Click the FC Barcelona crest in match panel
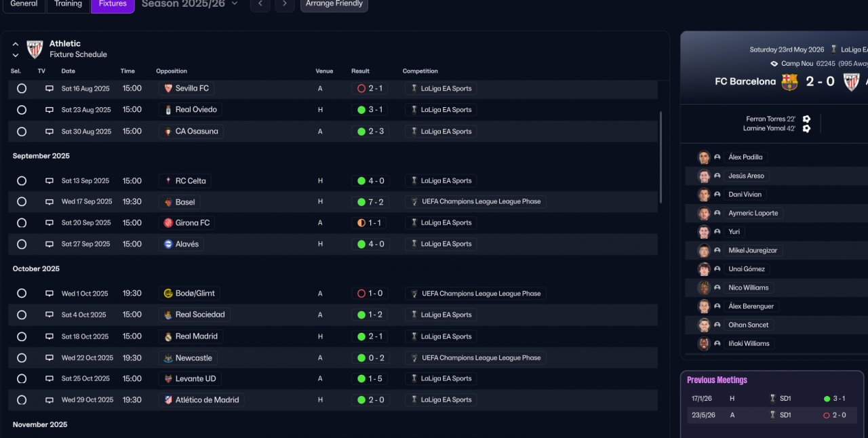 pyautogui.click(x=789, y=82)
